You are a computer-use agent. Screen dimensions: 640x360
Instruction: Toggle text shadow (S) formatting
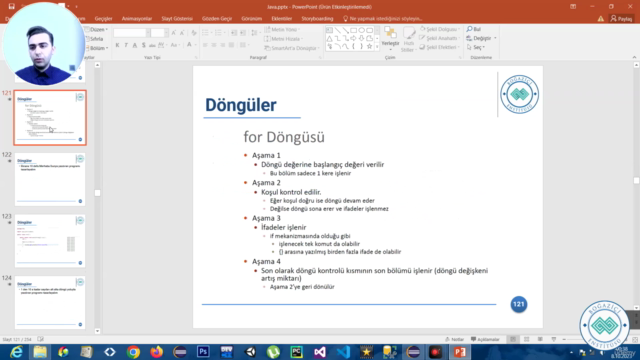143,45
